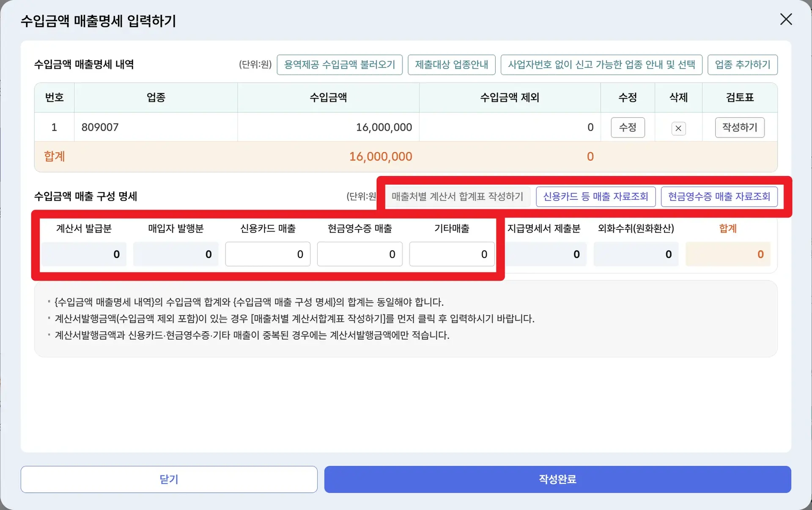Screen dimensions: 812x510
Task: Open 신용카드 등 매출 자료조회
Action: pyautogui.click(x=595, y=196)
